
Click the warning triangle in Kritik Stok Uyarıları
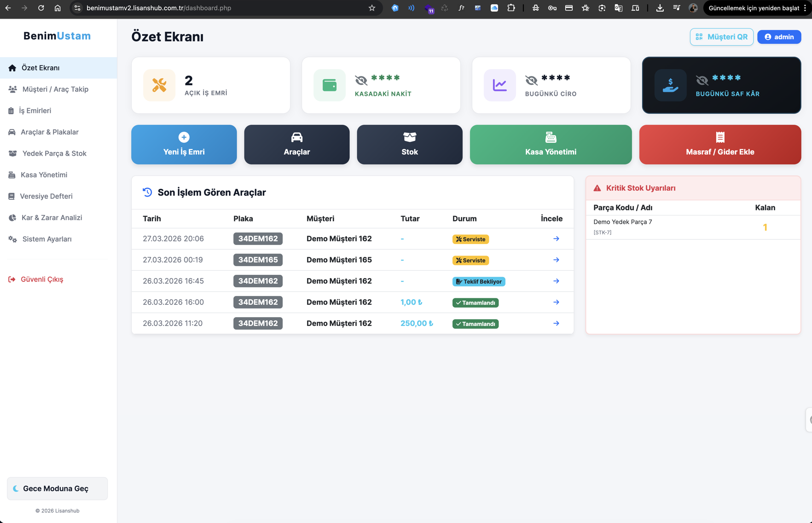click(x=597, y=188)
